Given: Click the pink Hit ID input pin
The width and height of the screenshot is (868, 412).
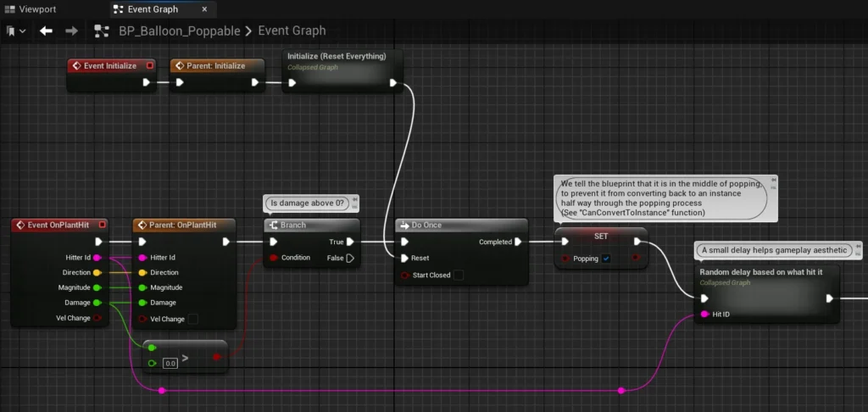Looking at the screenshot, I should point(703,314).
